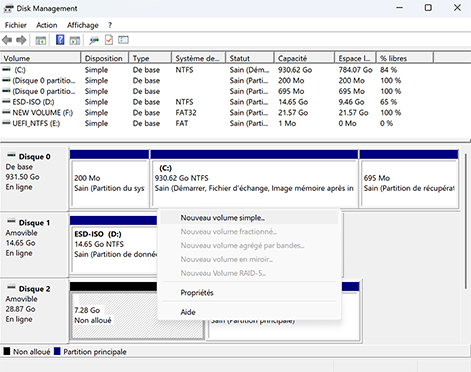471x372 pixels.
Task: Click the black Non alloué legend swatch
Action: (x=7, y=351)
